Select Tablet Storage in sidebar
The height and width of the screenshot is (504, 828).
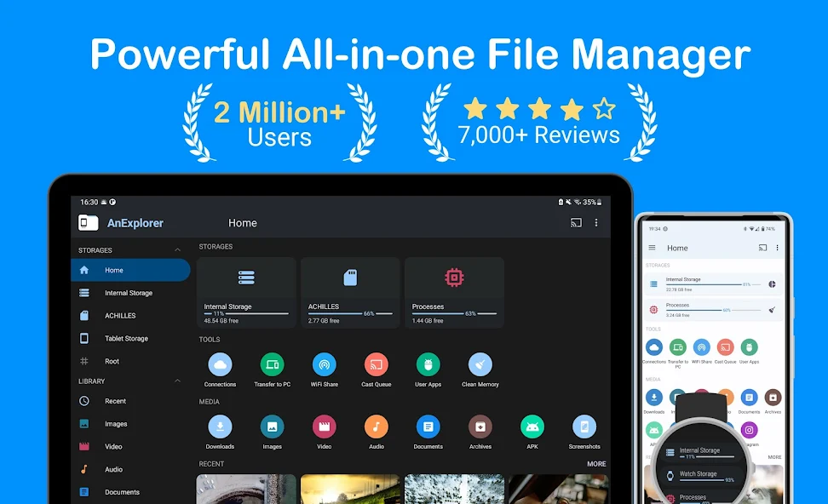coord(125,338)
